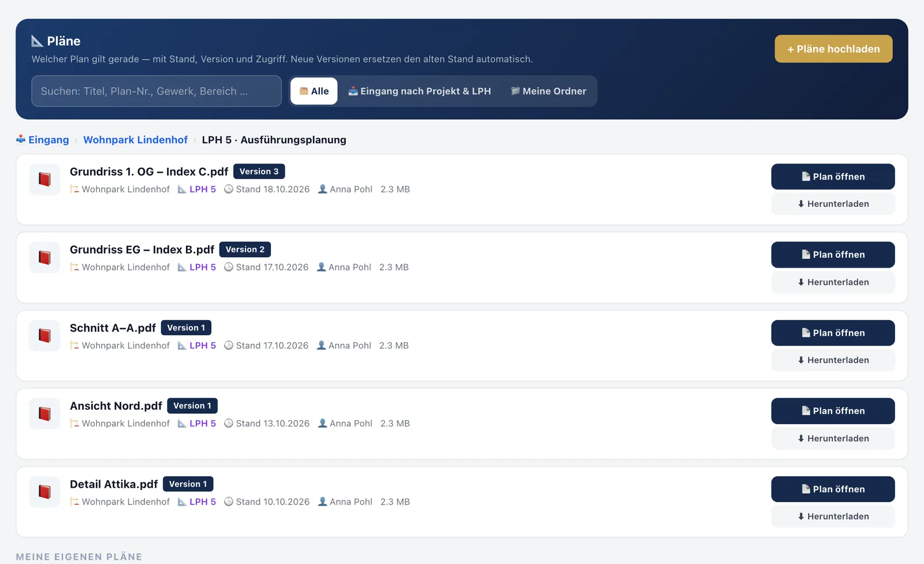This screenshot has width=924, height=564.
Task: Open plan Grundriss EG – Index B
Action: tap(833, 255)
